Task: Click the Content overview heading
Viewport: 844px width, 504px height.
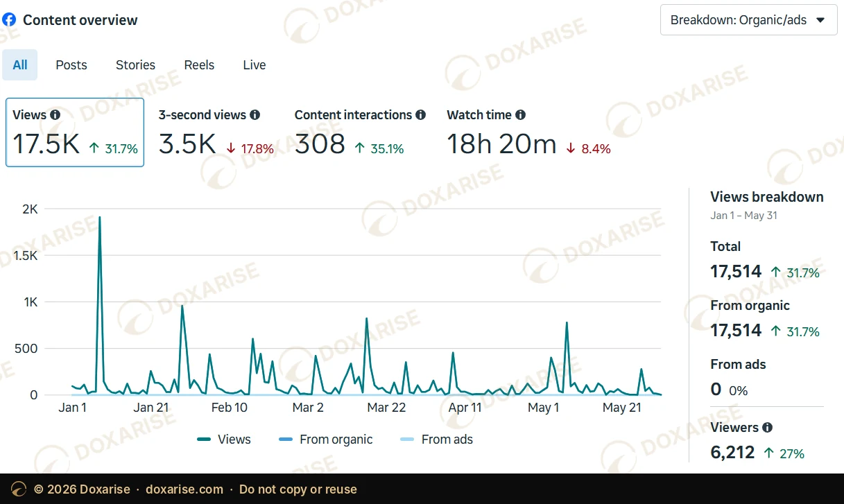Action: (80, 20)
